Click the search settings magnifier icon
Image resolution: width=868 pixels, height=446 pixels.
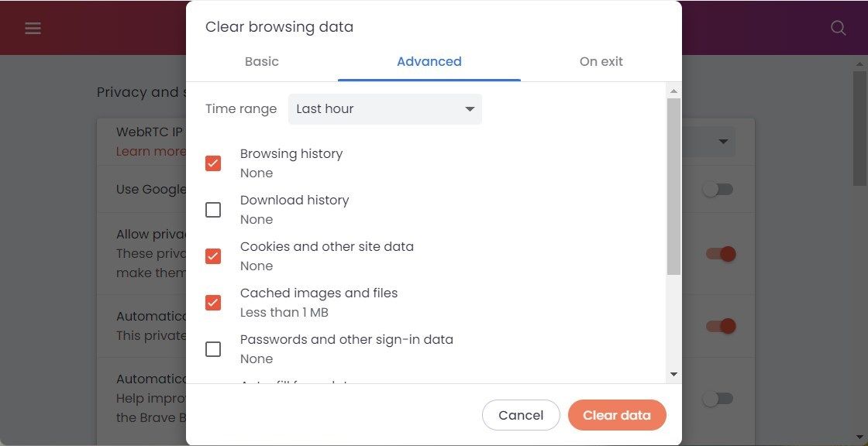click(x=838, y=29)
